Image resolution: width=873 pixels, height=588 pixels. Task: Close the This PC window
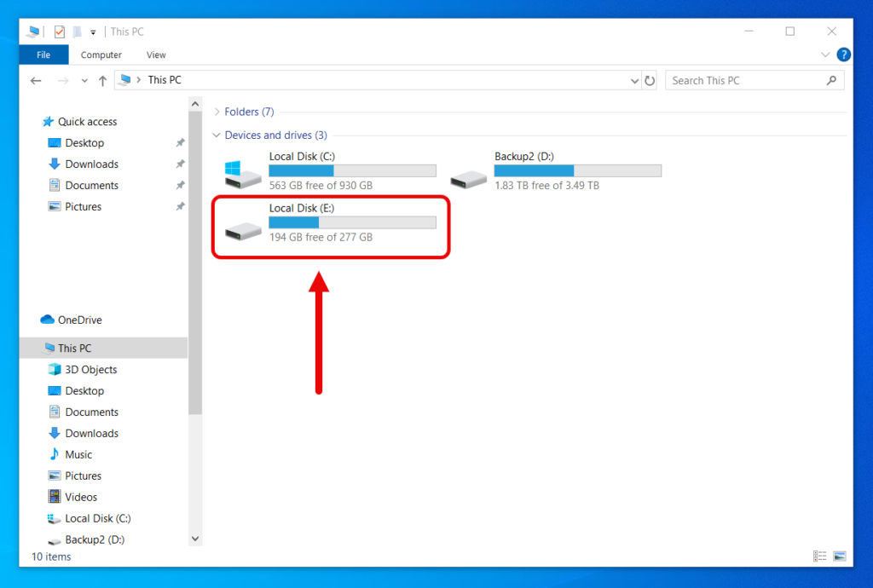(x=832, y=32)
